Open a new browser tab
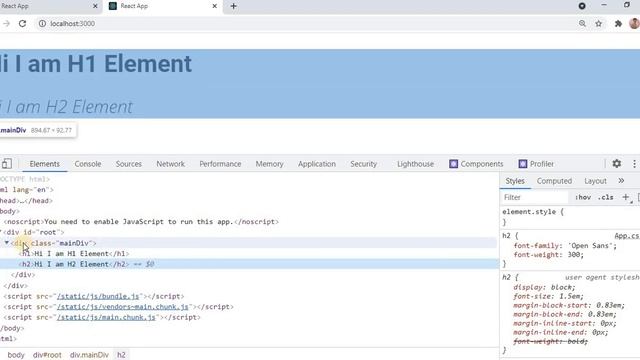 point(233,6)
